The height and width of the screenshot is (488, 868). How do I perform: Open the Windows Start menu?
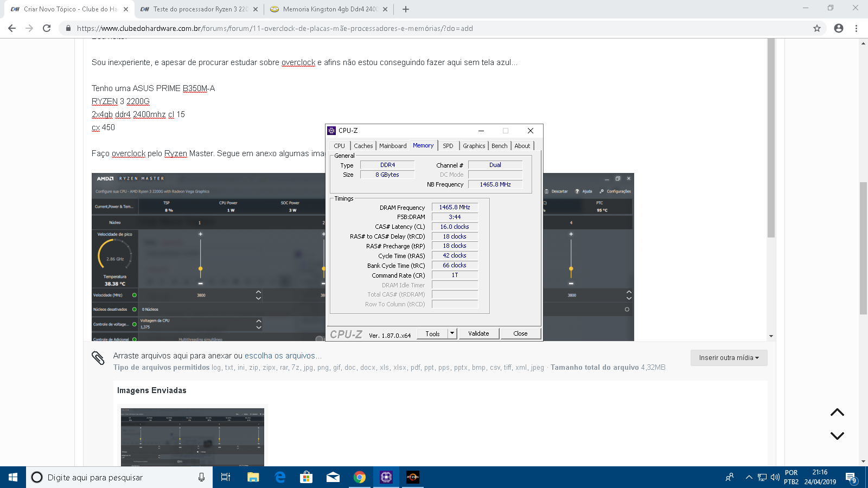pyautogui.click(x=13, y=477)
